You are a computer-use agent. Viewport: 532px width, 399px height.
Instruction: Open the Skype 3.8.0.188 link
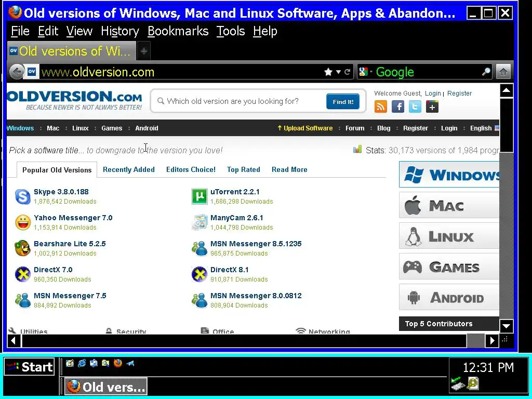point(61,192)
